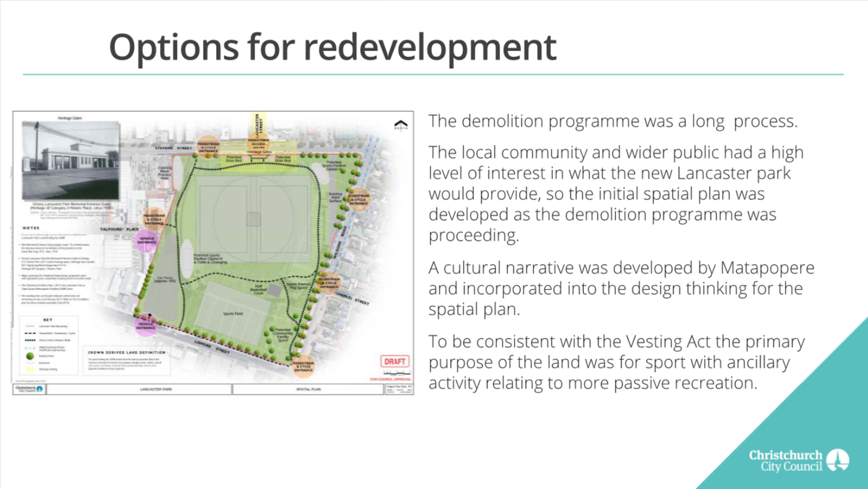
Task: Select the 'Options for redevelopment' slide title
Action: [x=333, y=47]
